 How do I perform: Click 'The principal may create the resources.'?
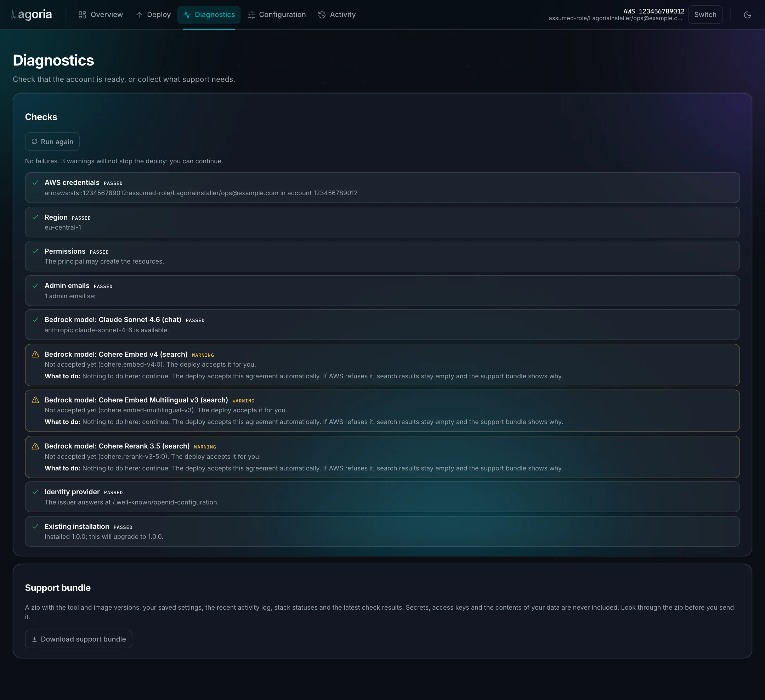(x=104, y=261)
